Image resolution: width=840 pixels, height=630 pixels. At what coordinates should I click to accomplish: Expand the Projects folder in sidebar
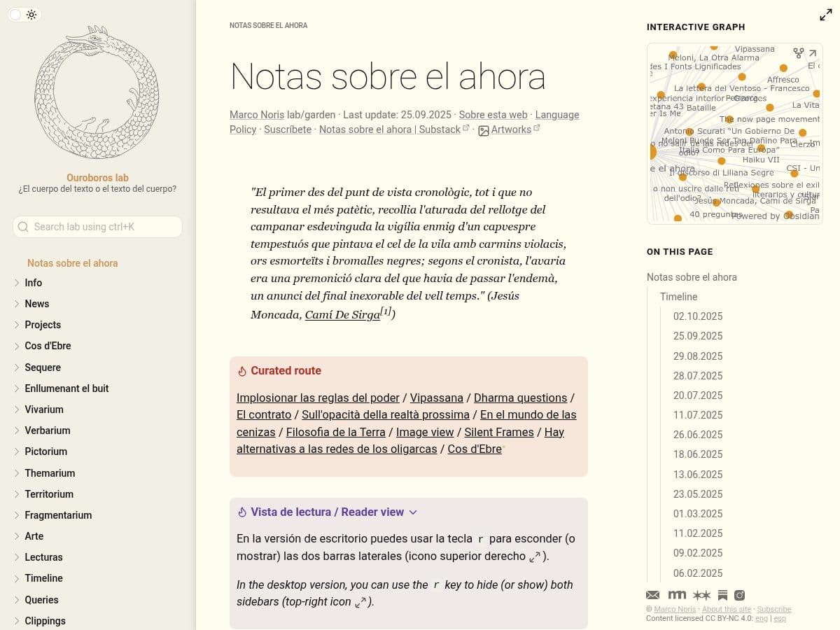tap(17, 325)
